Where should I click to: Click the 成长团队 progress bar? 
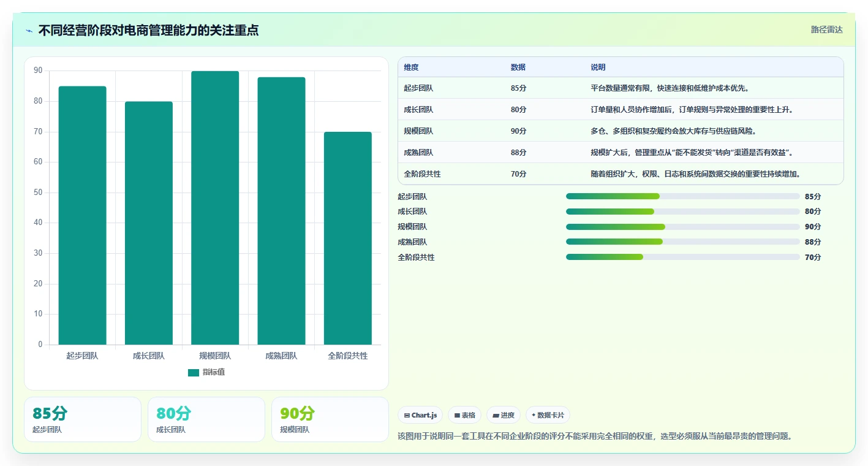683,212
